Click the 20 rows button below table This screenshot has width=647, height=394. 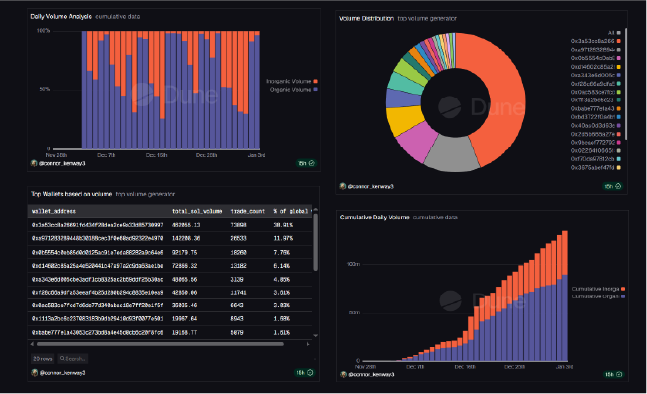(x=43, y=359)
